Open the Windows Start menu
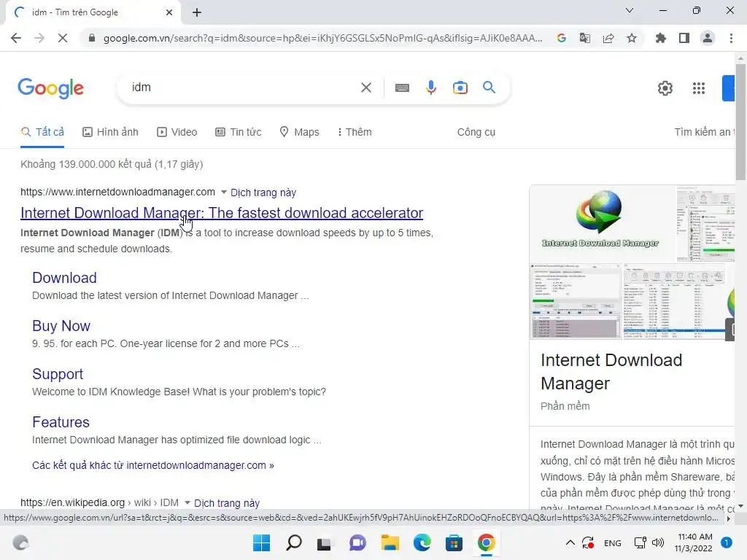The height and width of the screenshot is (560, 747). pyautogui.click(x=261, y=542)
